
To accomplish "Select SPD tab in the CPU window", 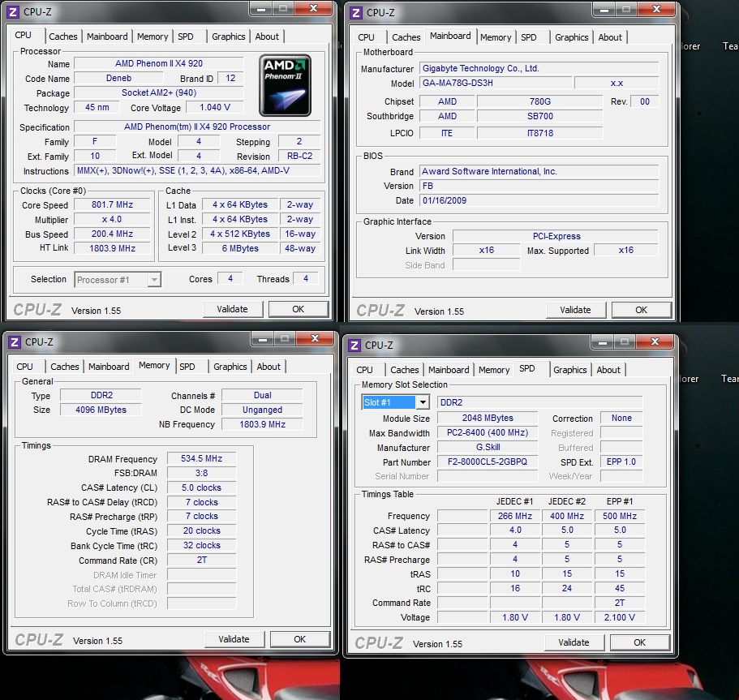I will pyautogui.click(x=186, y=37).
